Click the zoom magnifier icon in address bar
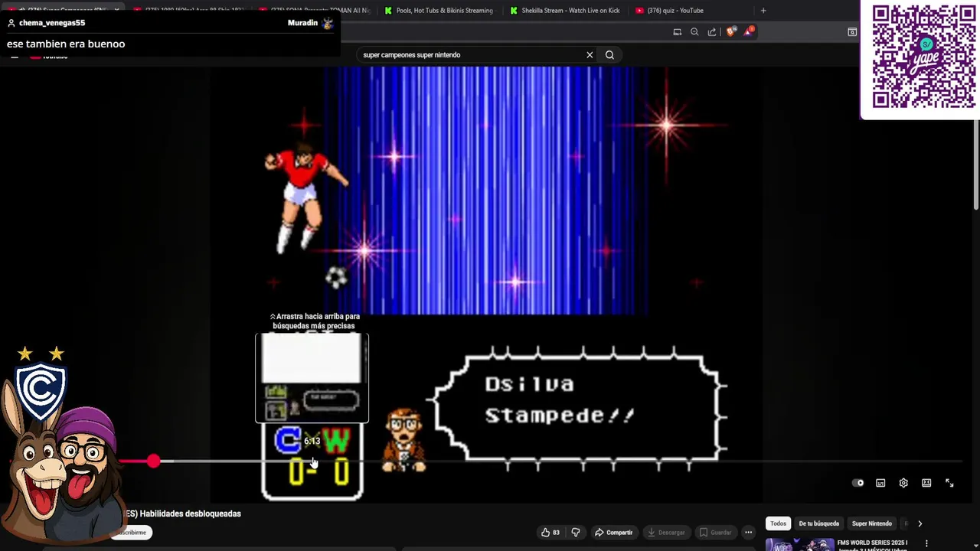 point(694,32)
